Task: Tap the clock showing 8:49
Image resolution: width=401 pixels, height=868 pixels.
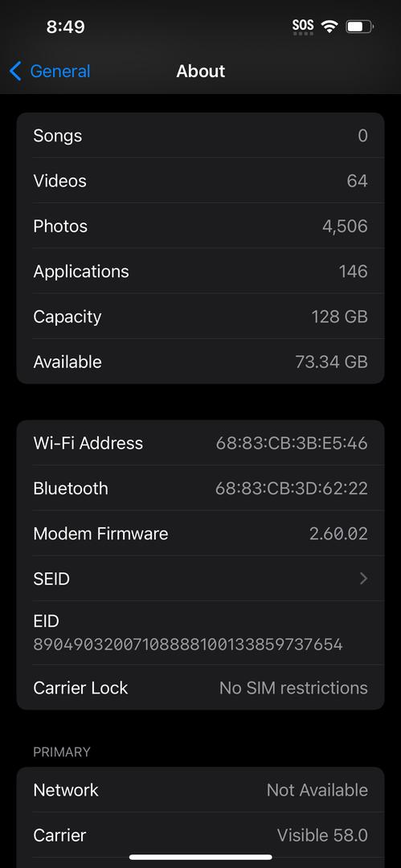Action: click(x=65, y=27)
